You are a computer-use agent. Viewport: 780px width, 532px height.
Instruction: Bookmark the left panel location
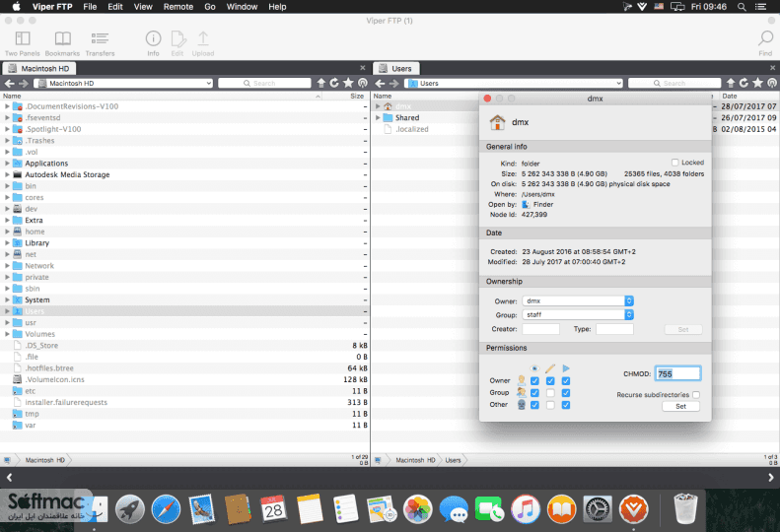pyautogui.click(x=348, y=83)
